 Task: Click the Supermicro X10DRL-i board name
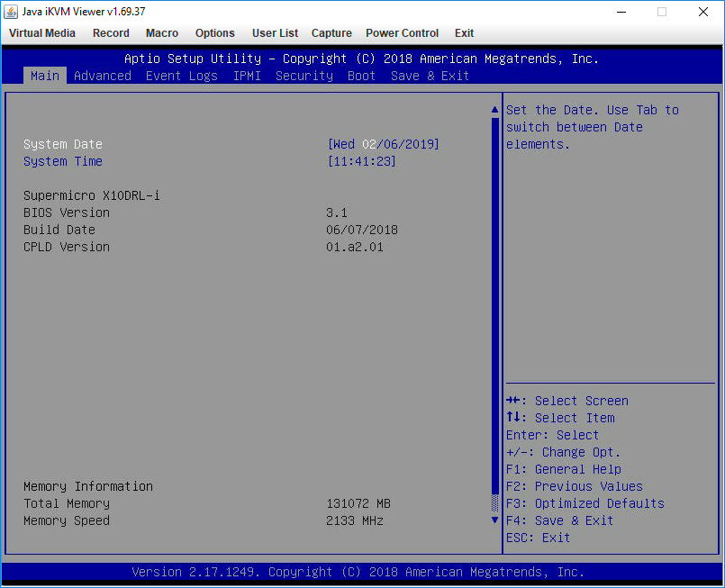(x=92, y=195)
